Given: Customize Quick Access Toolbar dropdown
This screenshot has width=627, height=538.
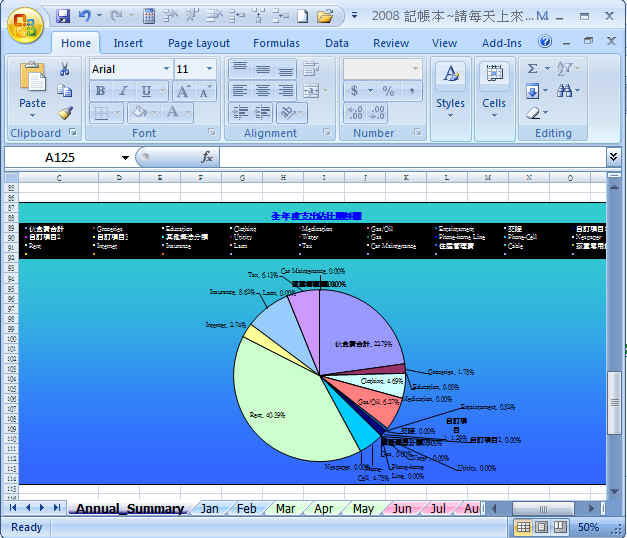Looking at the screenshot, I should [354, 16].
